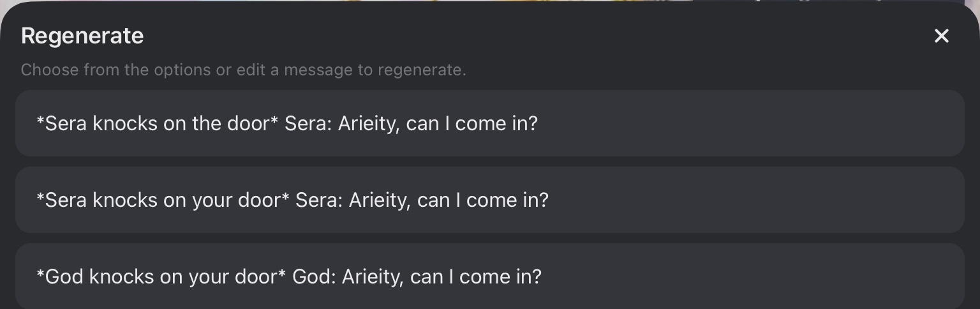Screen dimensions: 980x309
Task: Dismiss the regenerate panel via the X
Action: 941,36
